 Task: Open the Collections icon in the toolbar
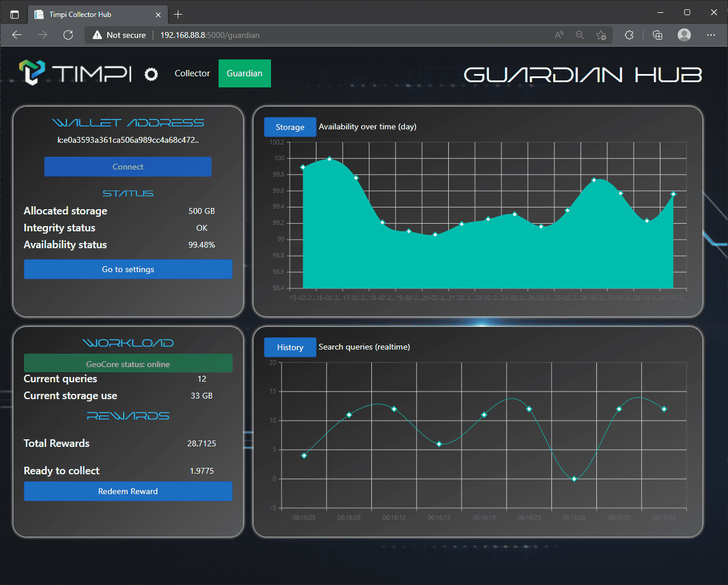pos(657,35)
